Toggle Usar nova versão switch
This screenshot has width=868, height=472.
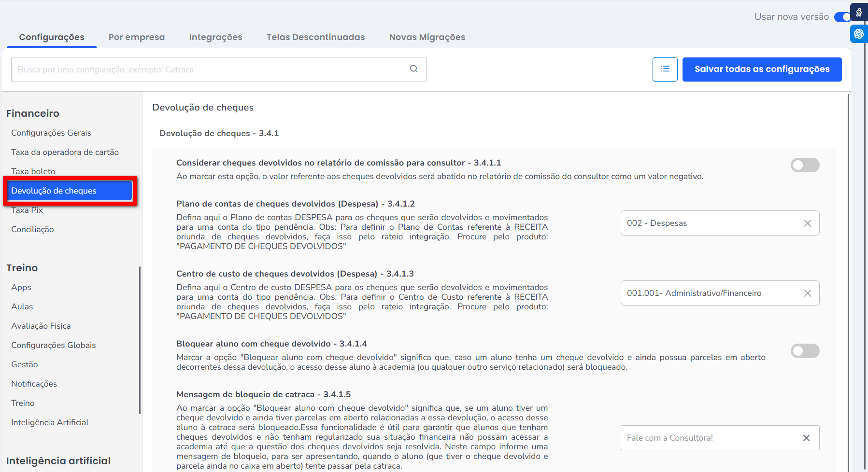(842, 17)
